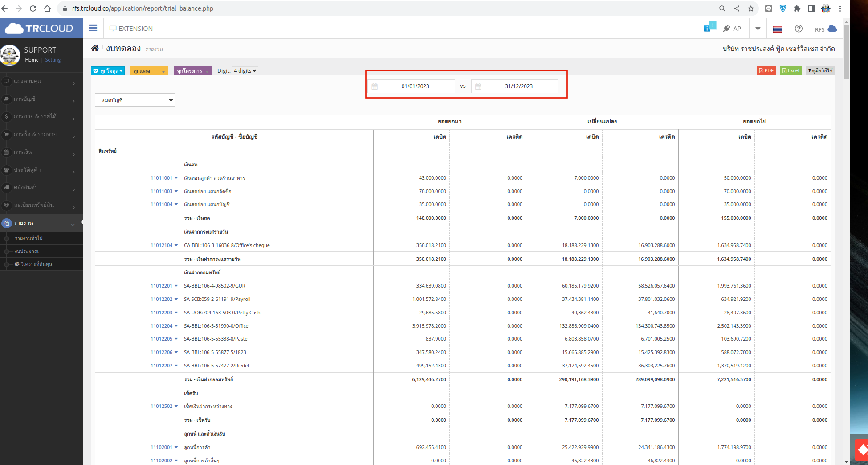Export report as PDF
Screen dimensions: 868x465
click(x=766, y=70)
